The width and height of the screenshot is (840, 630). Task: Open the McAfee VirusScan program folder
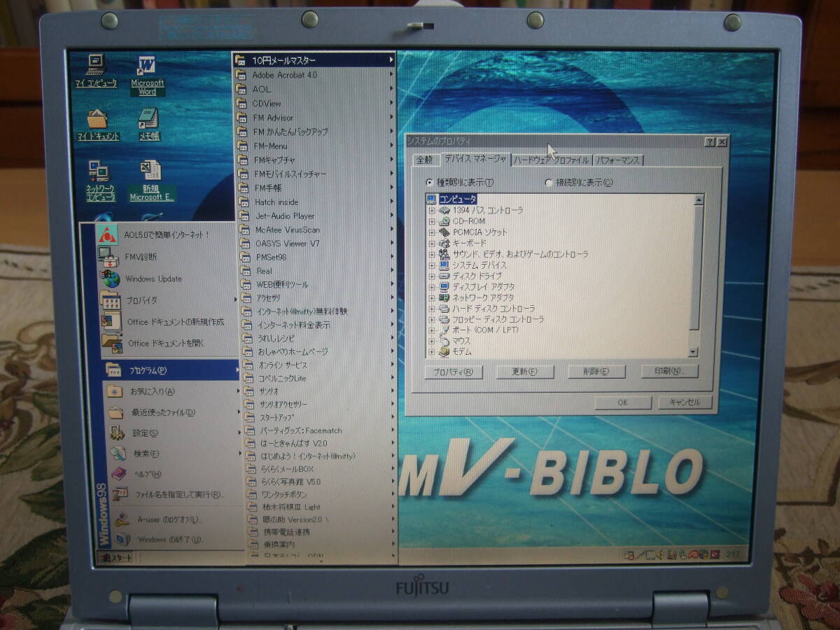click(317, 230)
